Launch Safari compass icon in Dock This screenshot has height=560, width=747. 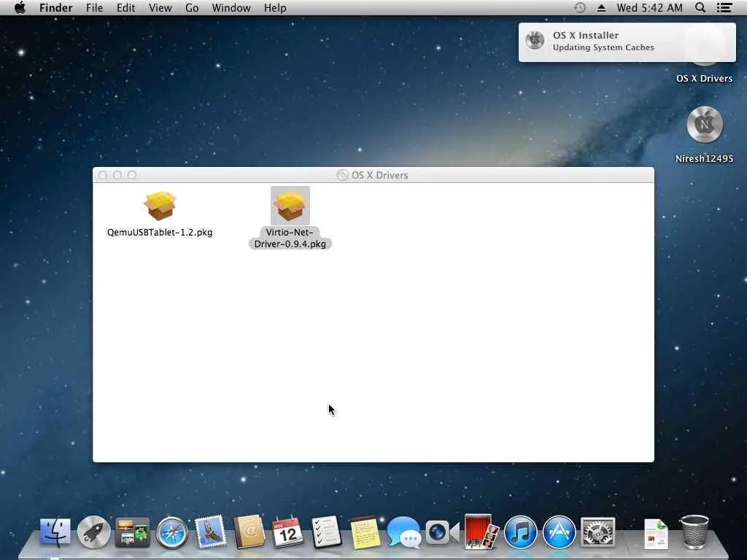point(172,532)
